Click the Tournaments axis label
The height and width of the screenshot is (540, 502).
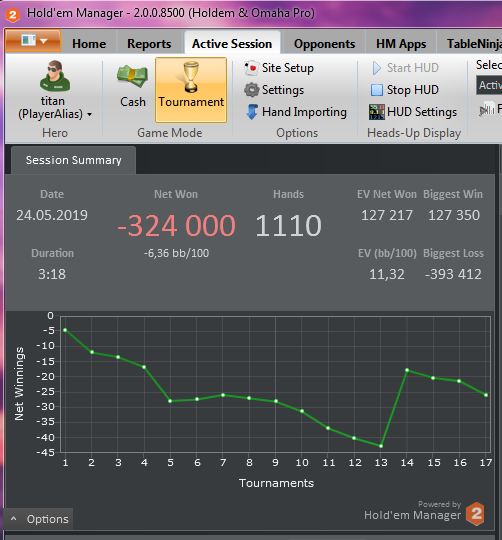pos(276,483)
